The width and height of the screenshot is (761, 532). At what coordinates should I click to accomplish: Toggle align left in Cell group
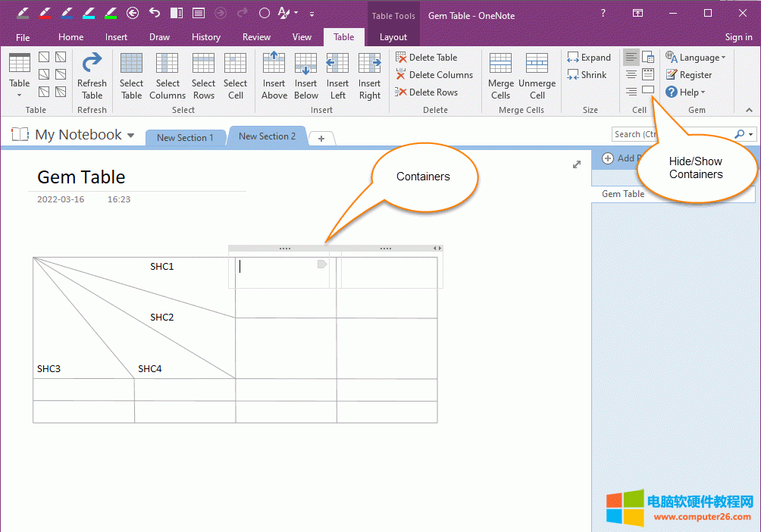point(631,58)
